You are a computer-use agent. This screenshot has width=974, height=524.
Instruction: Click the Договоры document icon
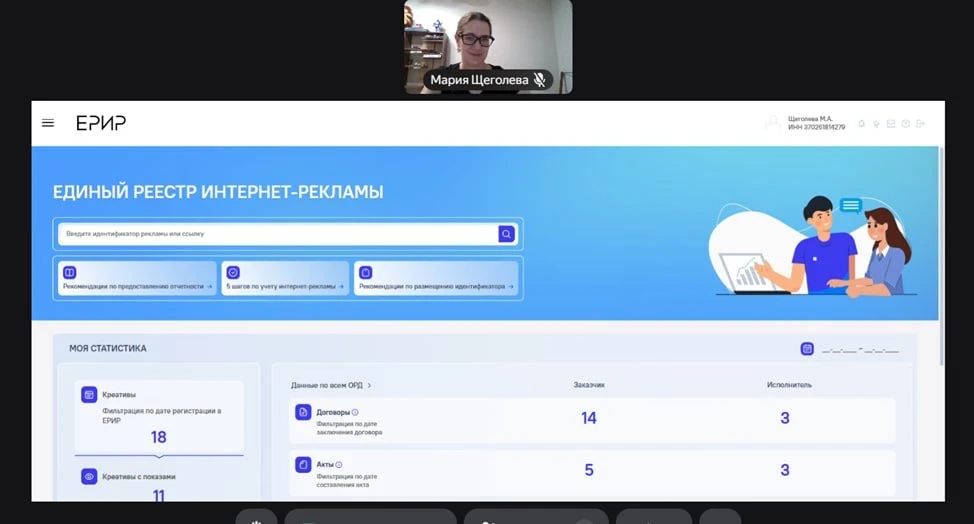(x=303, y=412)
